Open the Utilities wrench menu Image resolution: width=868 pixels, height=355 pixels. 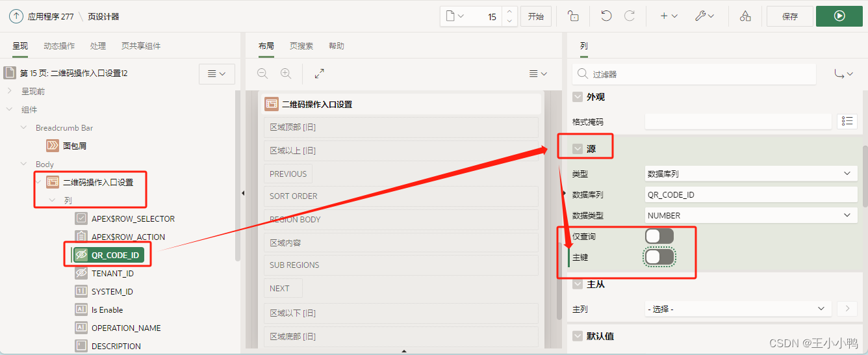click(704, 16)
